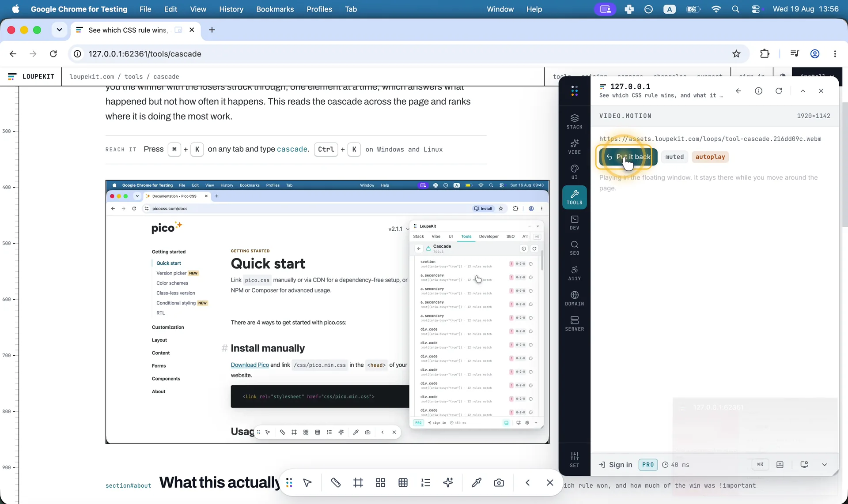The width and height of the screenshot is (848, 504).
Task: Open the ⌘K command shortcut button
Action: point(760,465)
